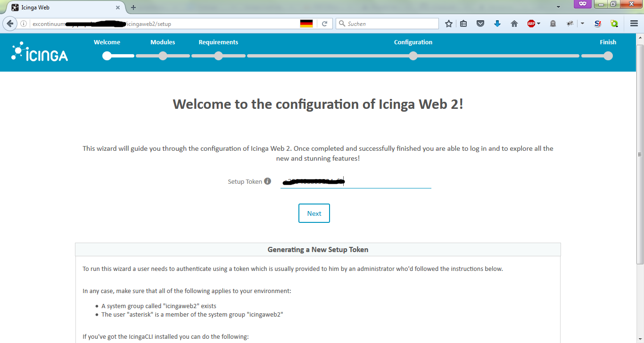This screenshot has width=644, height=343.
Task: Open the Firefox hamburger menu
Action: [x=634, y=24]
